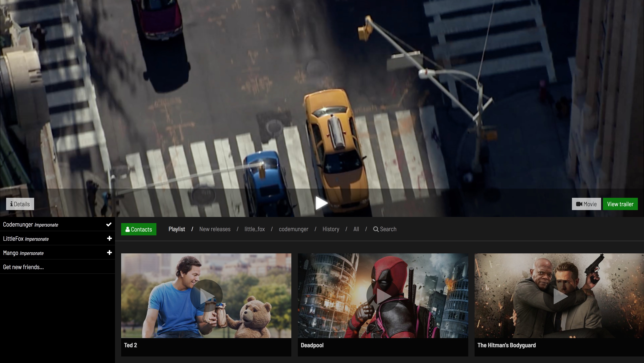
Task: Play Deadpool via its circular play icon
Action: click(x=383, y=296)
